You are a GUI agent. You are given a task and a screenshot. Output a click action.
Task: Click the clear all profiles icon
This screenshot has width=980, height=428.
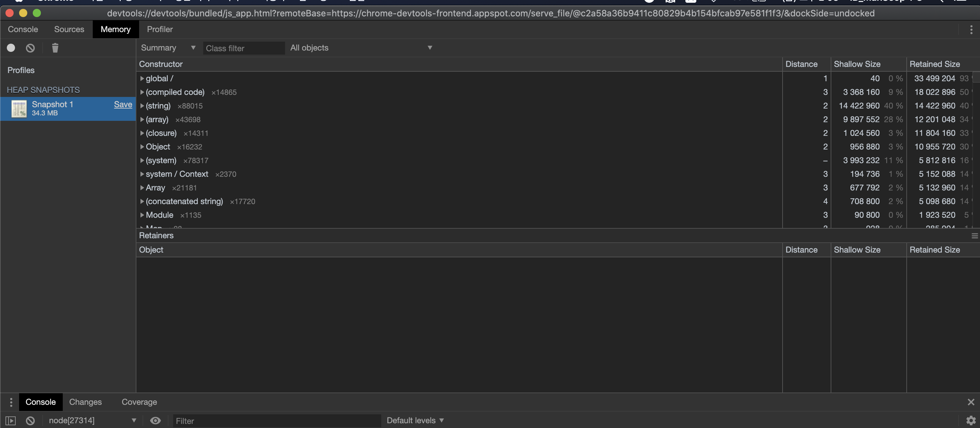[x=30, y=48]
